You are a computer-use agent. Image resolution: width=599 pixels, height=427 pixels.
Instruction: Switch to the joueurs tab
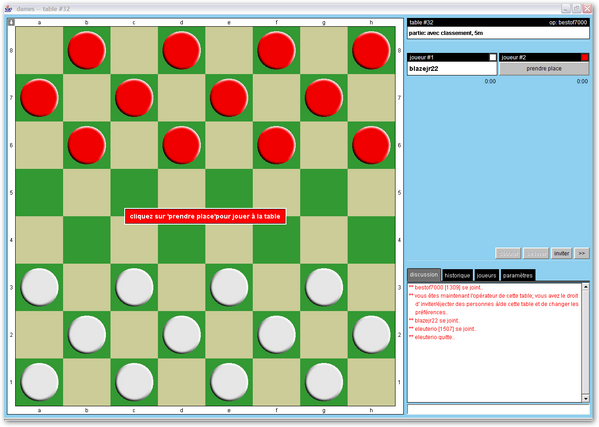coord(486,275)
